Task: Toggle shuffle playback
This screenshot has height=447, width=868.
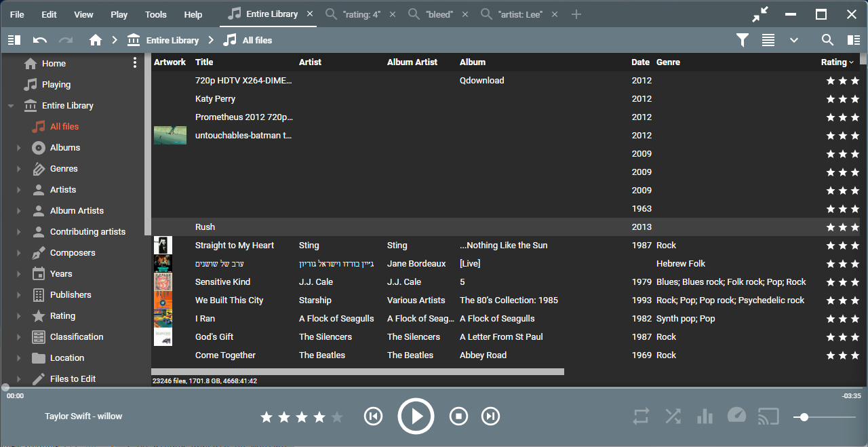Action: (673, 416)
